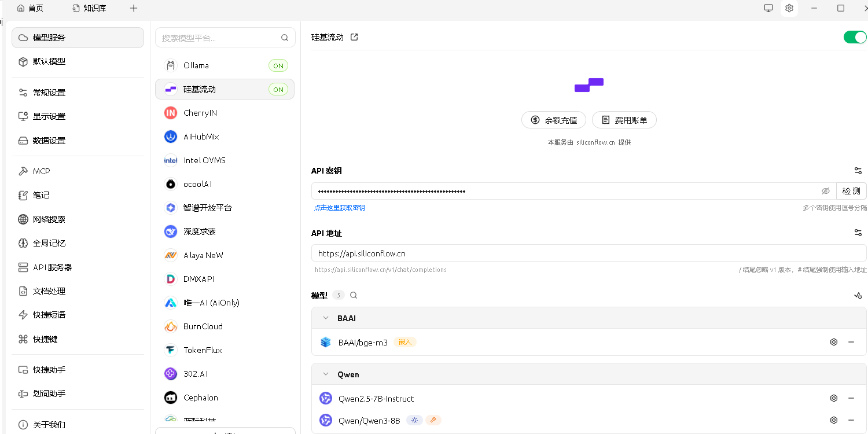This screenshot has height=434, width=868.
Task: Select the TokenFlux provider
Action: coord(225,350)
